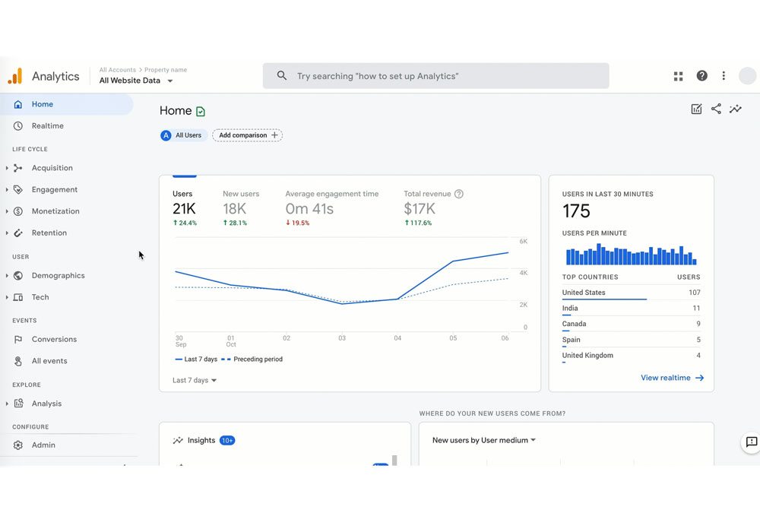The image size is (760, 532).
Task: Click the Retention magnet icon
Action: (x=18, y=233)
